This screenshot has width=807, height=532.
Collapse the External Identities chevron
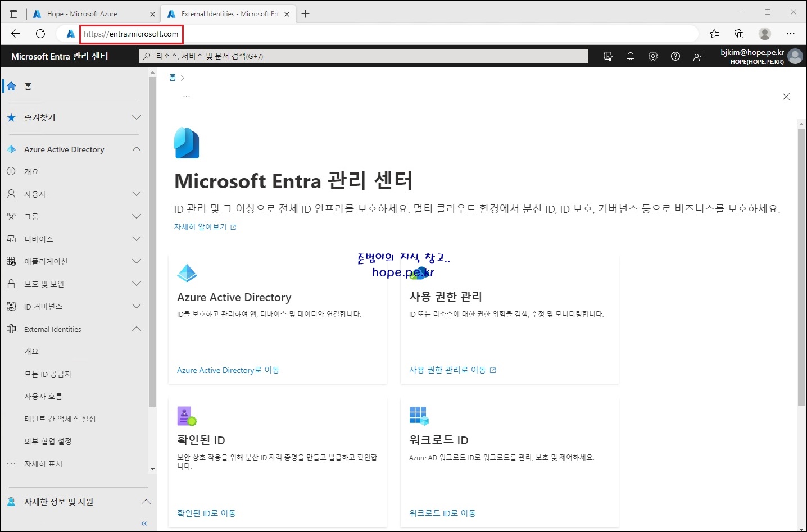137,329
